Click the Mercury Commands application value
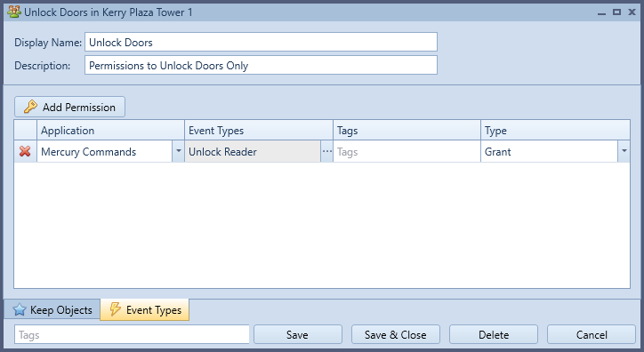The image size is (644, 352). (x=104, y=151)
